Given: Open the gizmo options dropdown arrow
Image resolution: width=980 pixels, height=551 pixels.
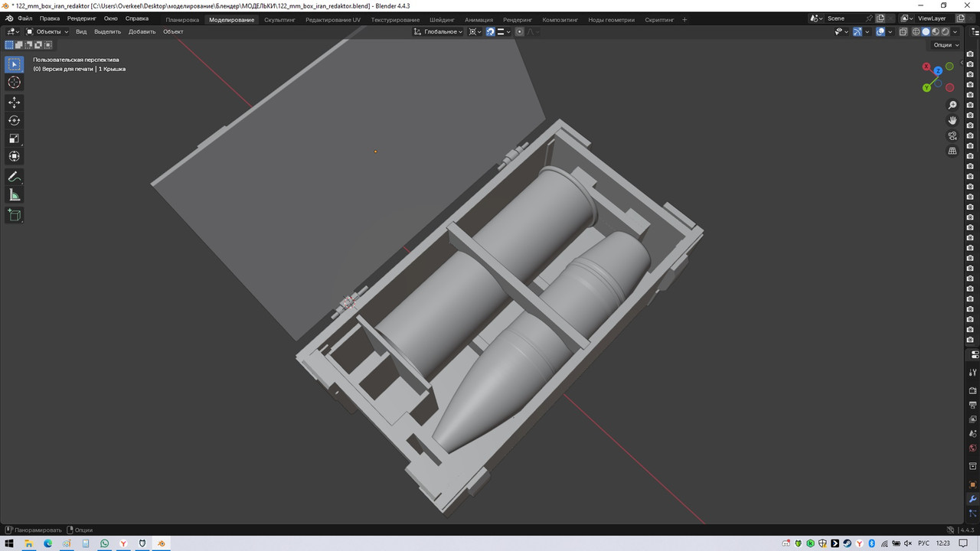Looking at the screenshot, I should pos(867,31).
